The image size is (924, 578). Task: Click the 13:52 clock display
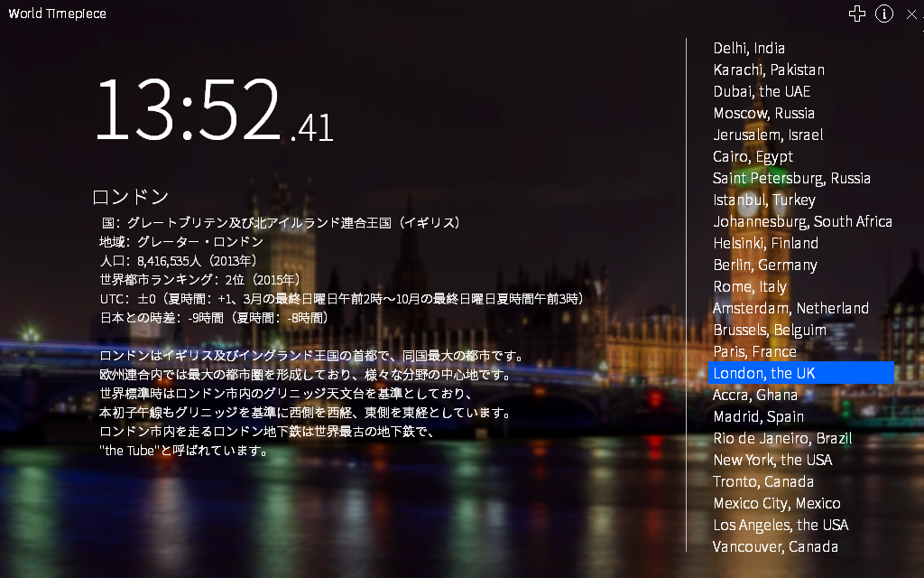point(214,110)
